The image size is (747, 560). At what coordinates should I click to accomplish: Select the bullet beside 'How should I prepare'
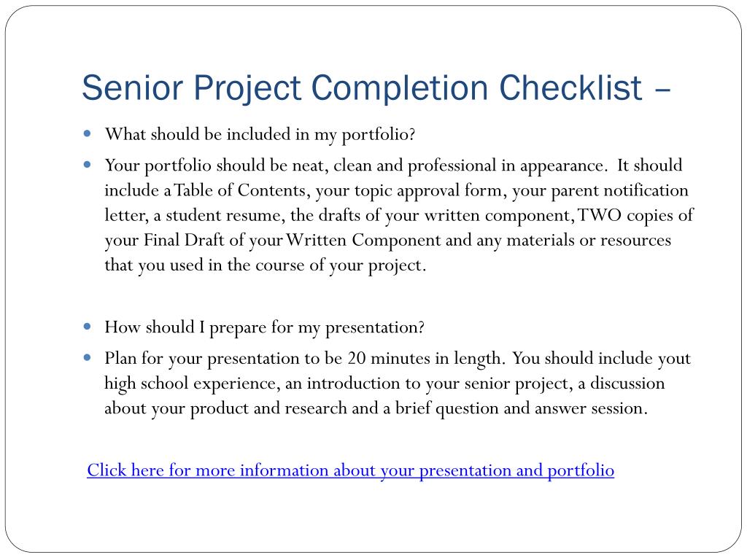[88, 327]
